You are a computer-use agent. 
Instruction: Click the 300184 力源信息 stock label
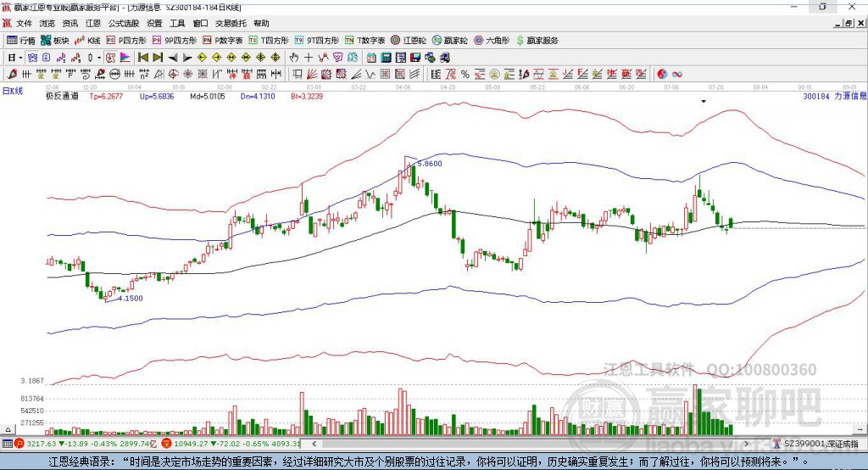835,97
